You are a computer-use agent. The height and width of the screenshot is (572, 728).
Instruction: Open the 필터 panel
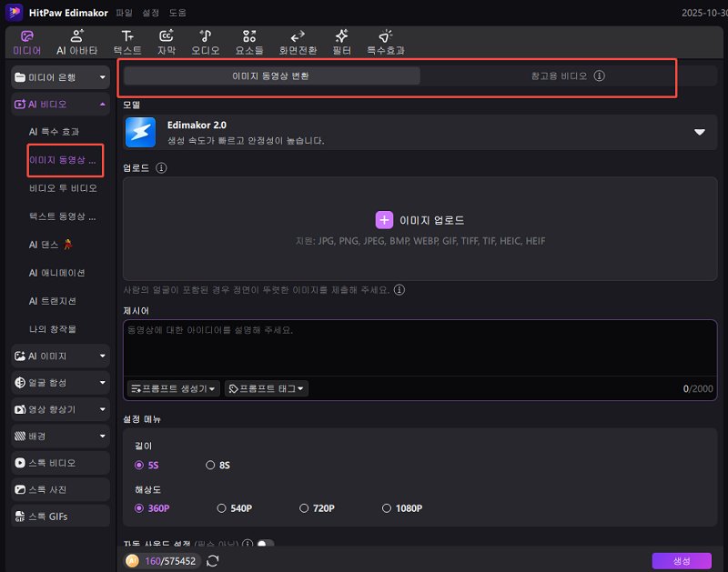[341, 40]
